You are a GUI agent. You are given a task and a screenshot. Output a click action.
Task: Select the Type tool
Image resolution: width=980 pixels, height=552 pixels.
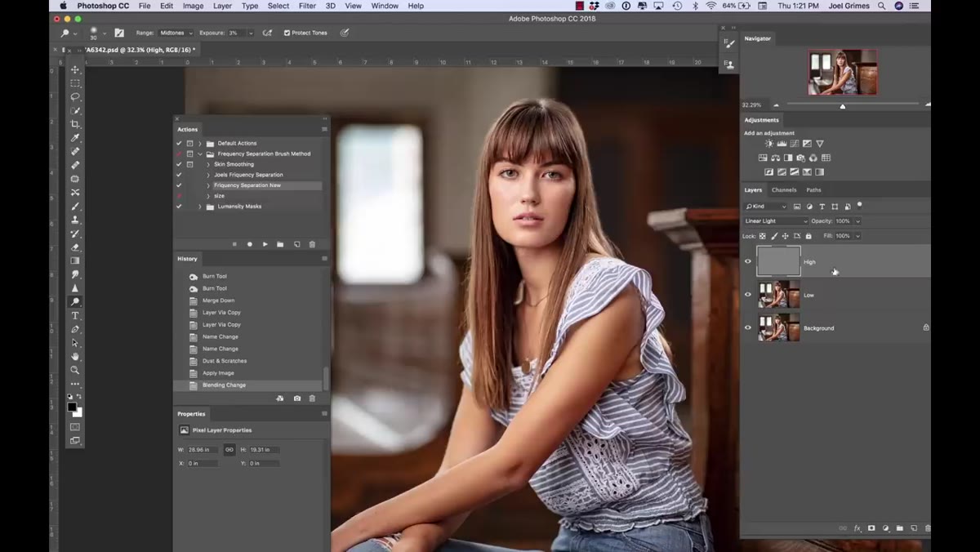tap(75, 316)
